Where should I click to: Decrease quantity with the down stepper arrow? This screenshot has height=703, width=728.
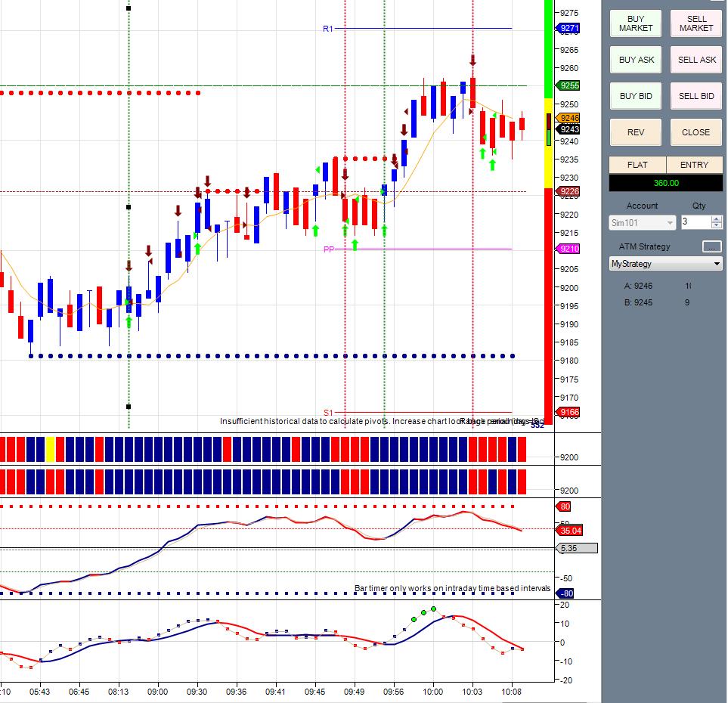717,226
